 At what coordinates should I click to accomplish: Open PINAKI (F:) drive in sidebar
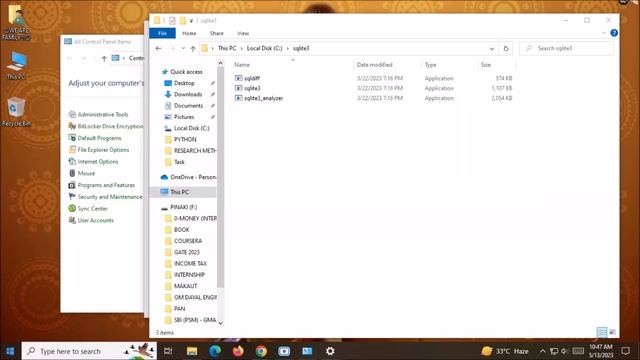click(183, 207)
